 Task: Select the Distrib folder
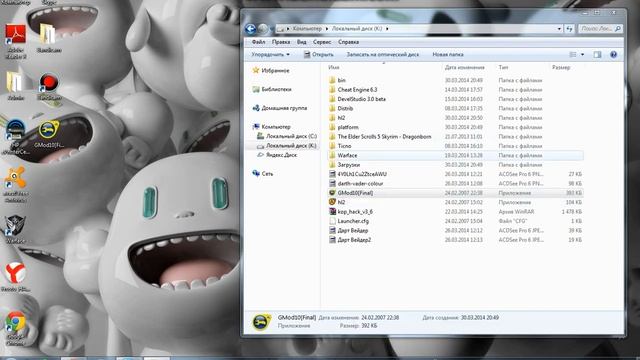[x=345, y=108]
